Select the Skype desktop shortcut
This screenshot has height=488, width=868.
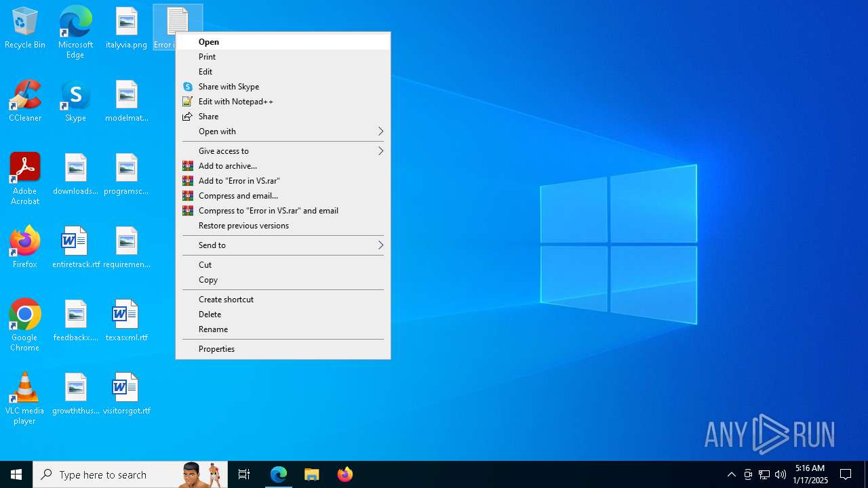75,102
